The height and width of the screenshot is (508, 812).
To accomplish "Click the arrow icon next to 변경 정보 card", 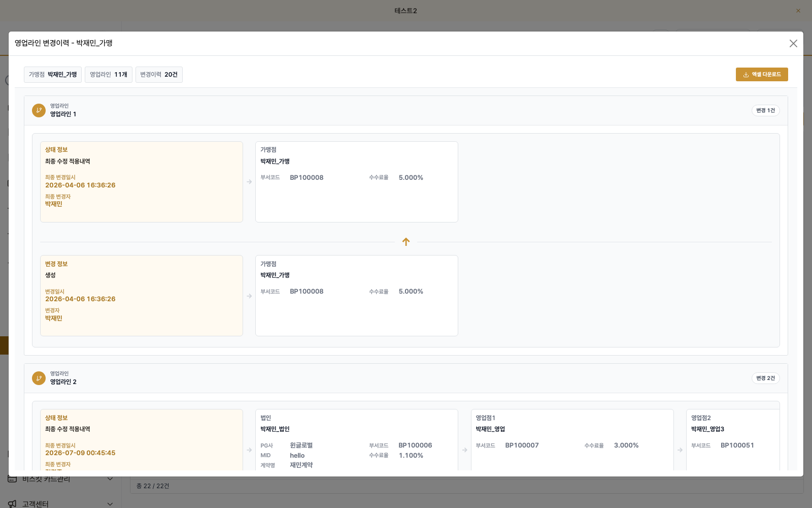I will 249,296.
